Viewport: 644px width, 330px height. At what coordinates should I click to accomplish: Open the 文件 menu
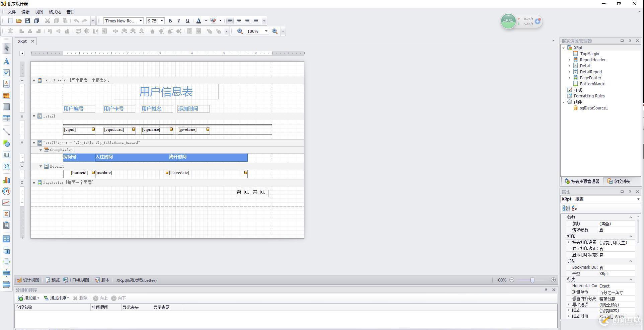[x=12, y=12]
